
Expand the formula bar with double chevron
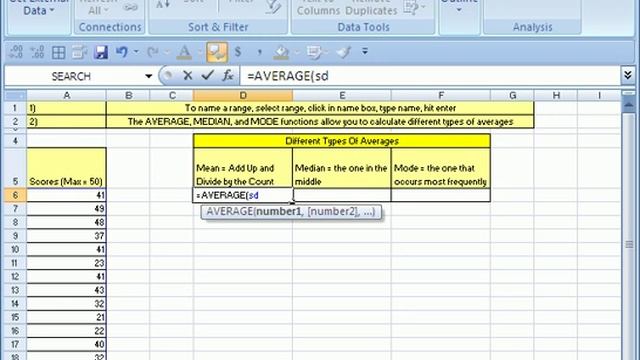(x=628, y=75)
